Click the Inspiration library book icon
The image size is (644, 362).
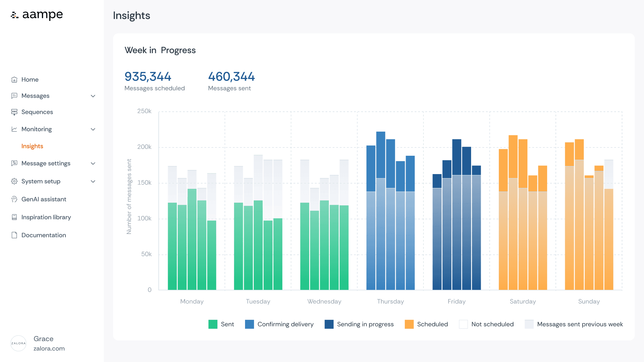pyautogui.click(x=14, y=217)
